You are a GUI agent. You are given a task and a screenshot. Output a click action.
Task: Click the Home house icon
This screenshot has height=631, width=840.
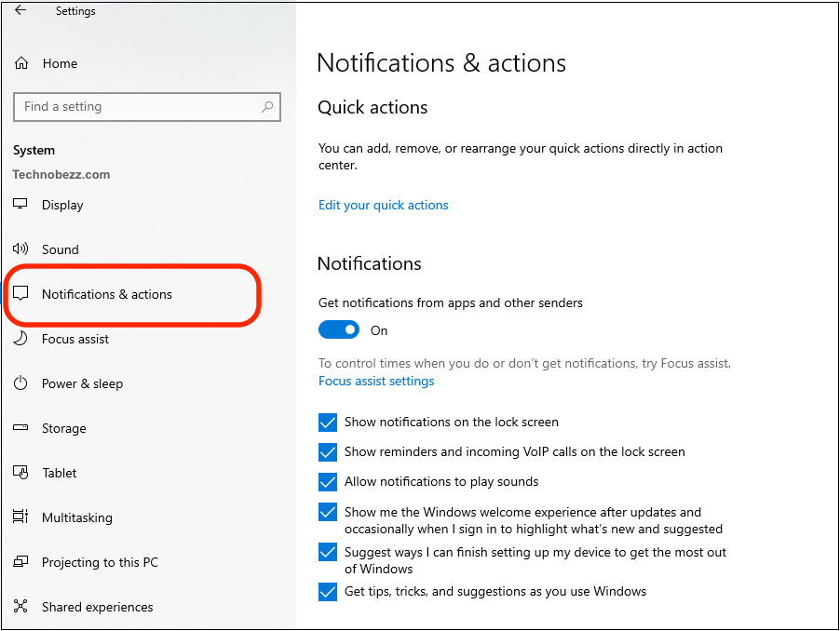20,63
